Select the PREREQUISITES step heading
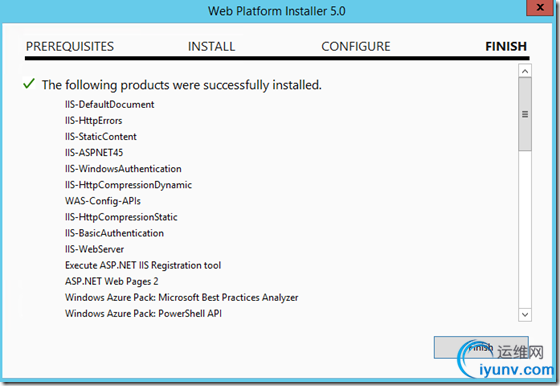560x386 pixels. (70, 46)
